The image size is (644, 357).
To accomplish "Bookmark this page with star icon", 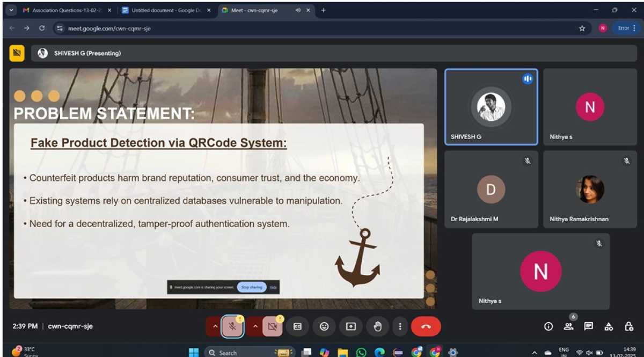I will click(582, 28).
